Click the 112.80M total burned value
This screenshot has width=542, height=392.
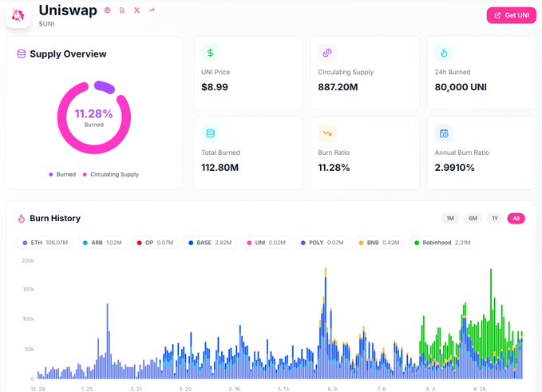[x=220, y=168]
